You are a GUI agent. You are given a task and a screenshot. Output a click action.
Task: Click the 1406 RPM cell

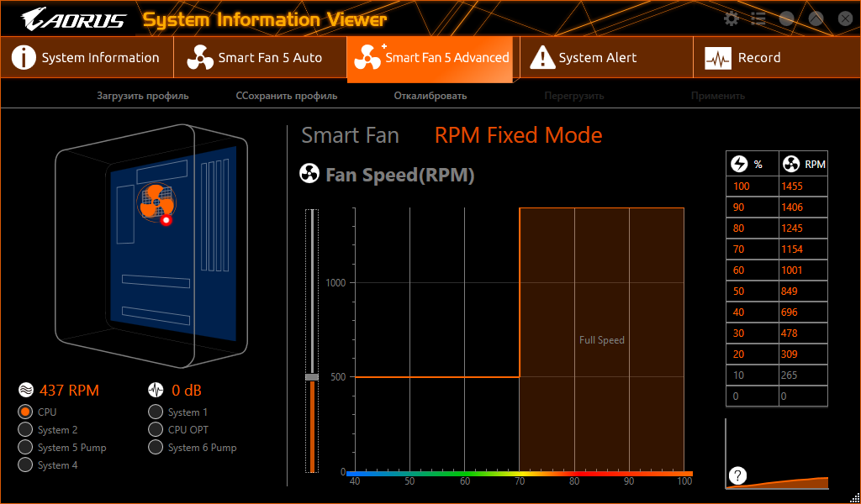(803, 207)
